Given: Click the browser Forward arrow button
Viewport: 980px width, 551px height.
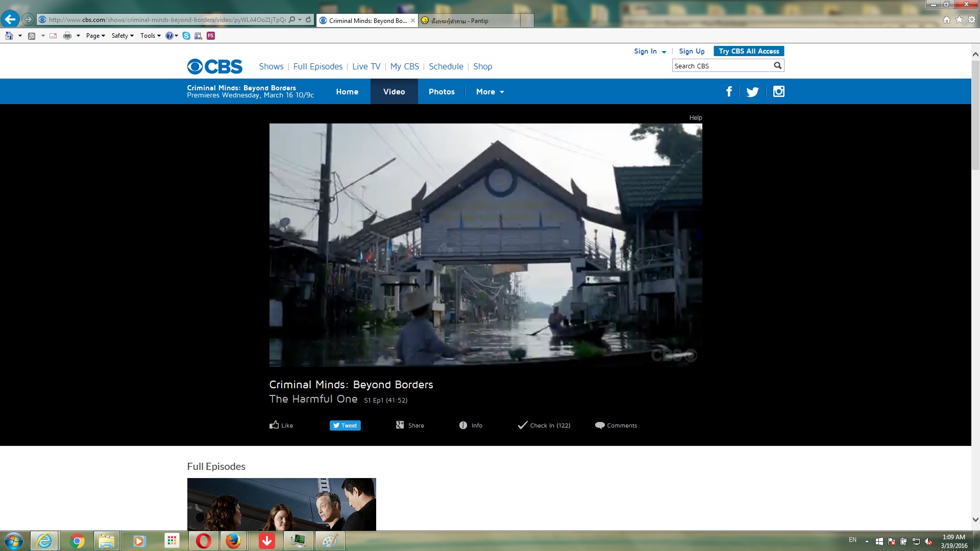Looking at the screenshot, I should point(28,19).
